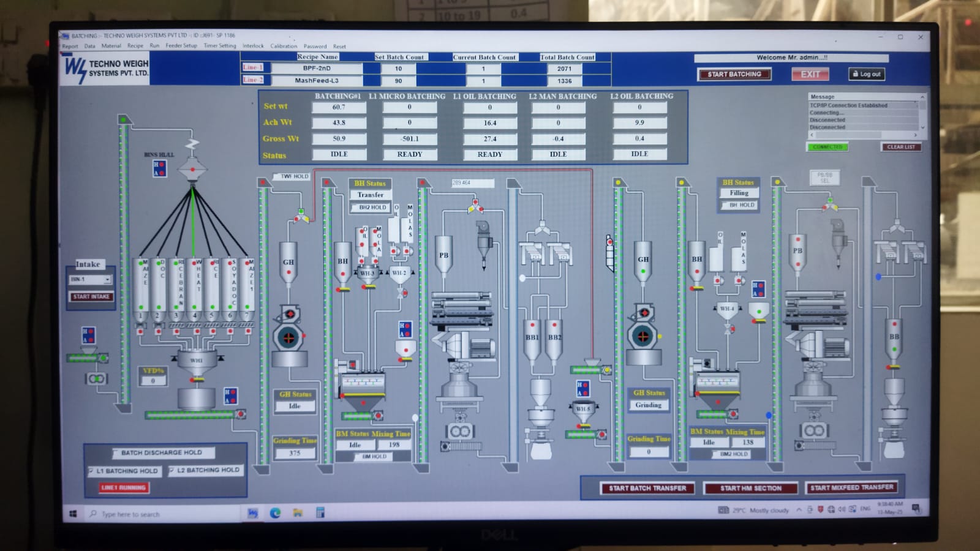The image size is (980, 551).
Task: Click the H/A mode indicator under BINS HL/LL
Action: pyautogui.click(x=159, y=169)
